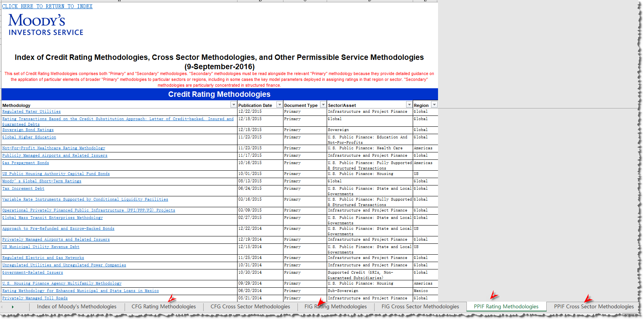Click Approach to Pre-Refunded and Escrow-Backed Bonds
Image resolution: width=644 pixels, height=320 pixels.
tap(58, 229)
